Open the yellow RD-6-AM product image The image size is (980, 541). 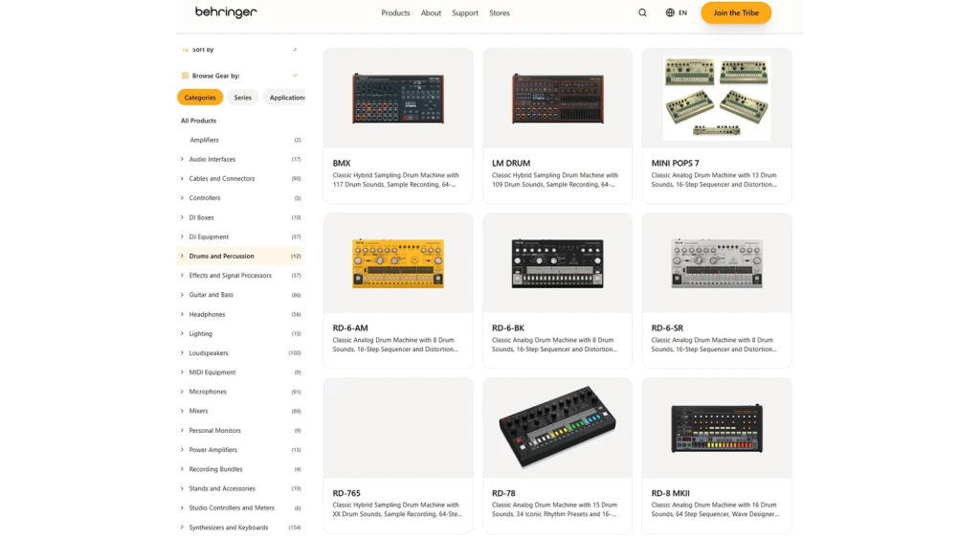pos(398,263)
